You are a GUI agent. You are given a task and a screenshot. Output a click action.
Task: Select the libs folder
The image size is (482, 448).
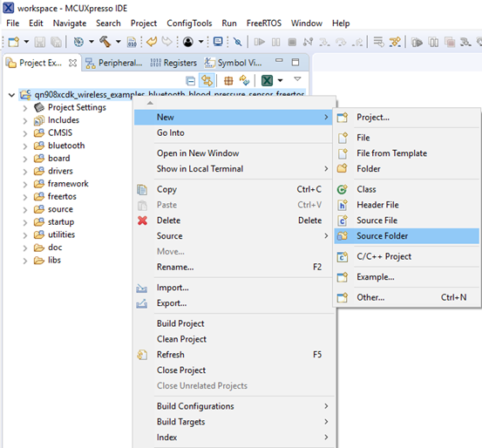[54, 260]
